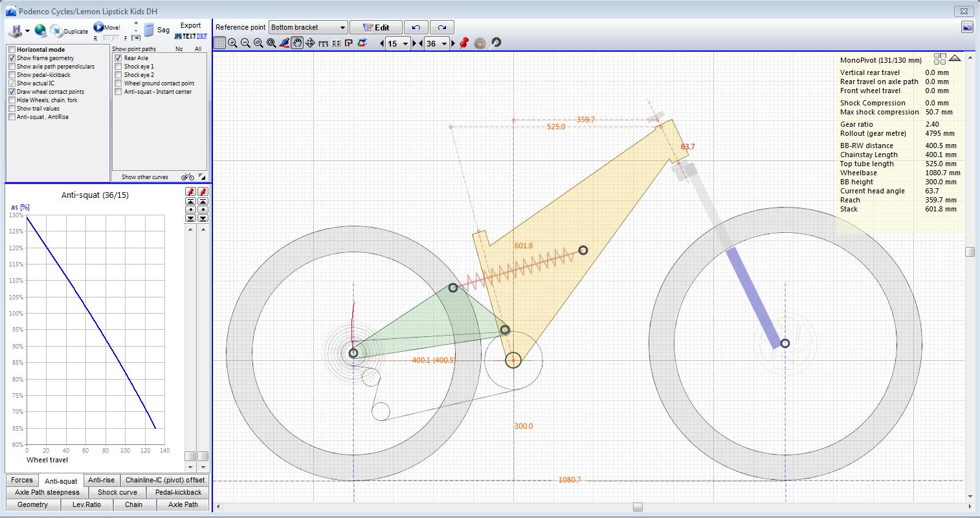Click the ruler dimensions icon
980x518 pixels.
pos(323,43)
